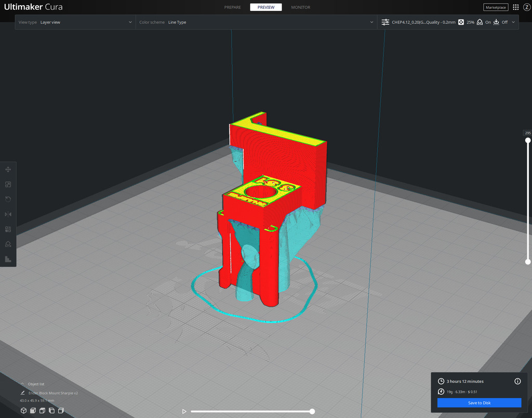Click the 25% infill density indicator
Viewport: 532px width, 418px height.
(470, 22)
